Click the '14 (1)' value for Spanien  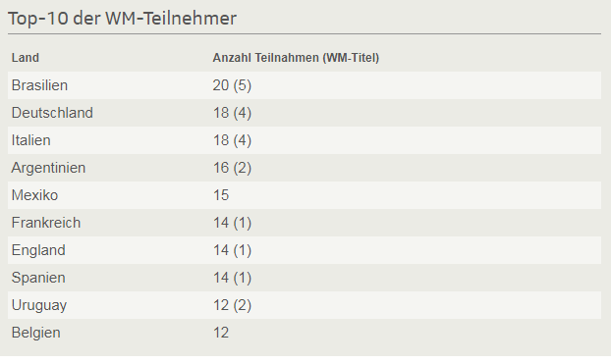point(232,278)
